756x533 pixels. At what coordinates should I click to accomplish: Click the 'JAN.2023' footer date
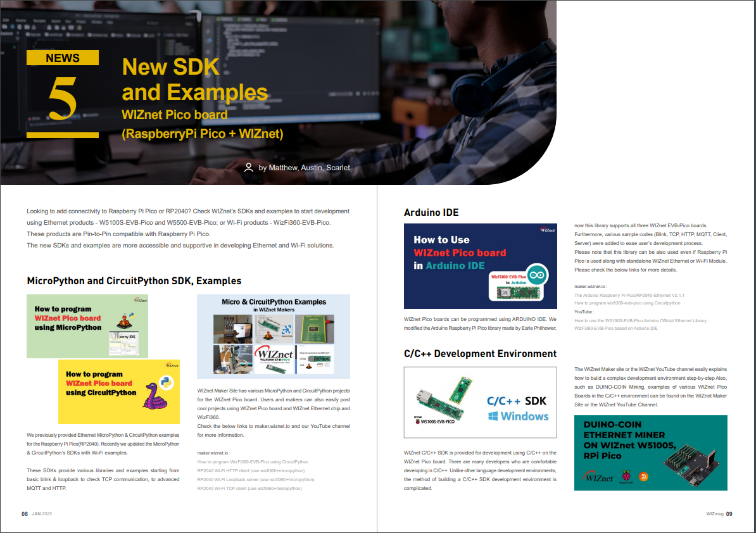[42, 514]
